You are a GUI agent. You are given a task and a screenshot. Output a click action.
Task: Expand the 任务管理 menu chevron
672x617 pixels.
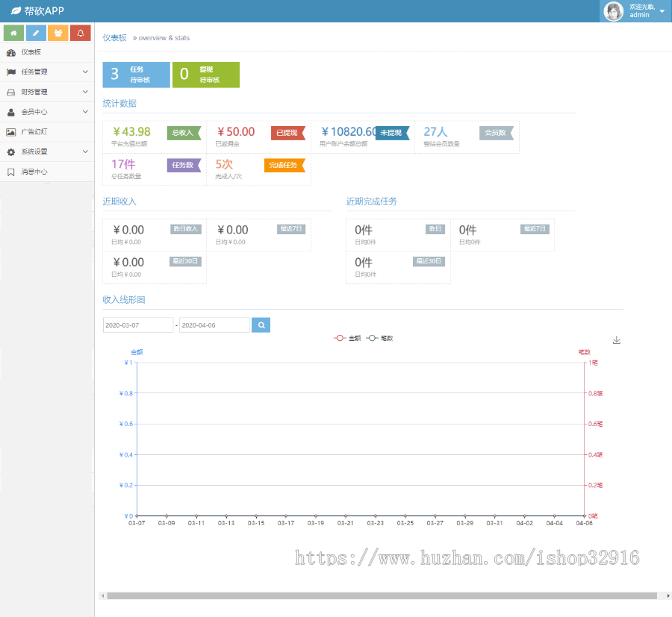click(85, 72)
